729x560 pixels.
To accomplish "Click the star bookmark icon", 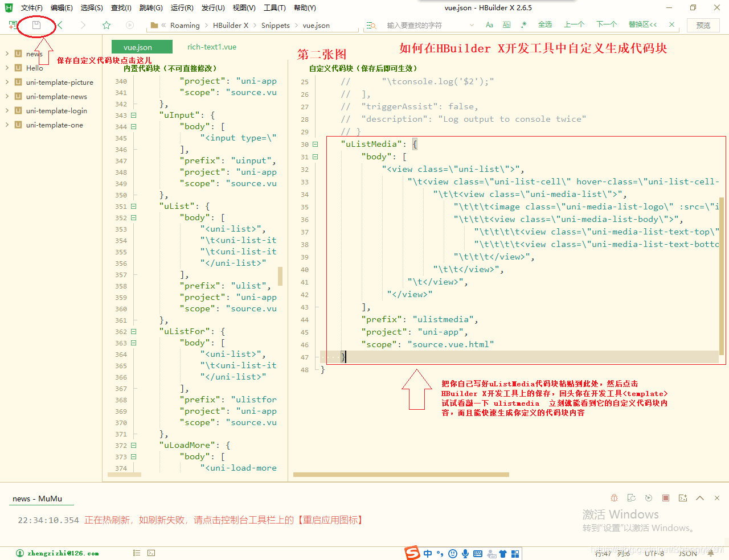I will [x=107, y=25].
